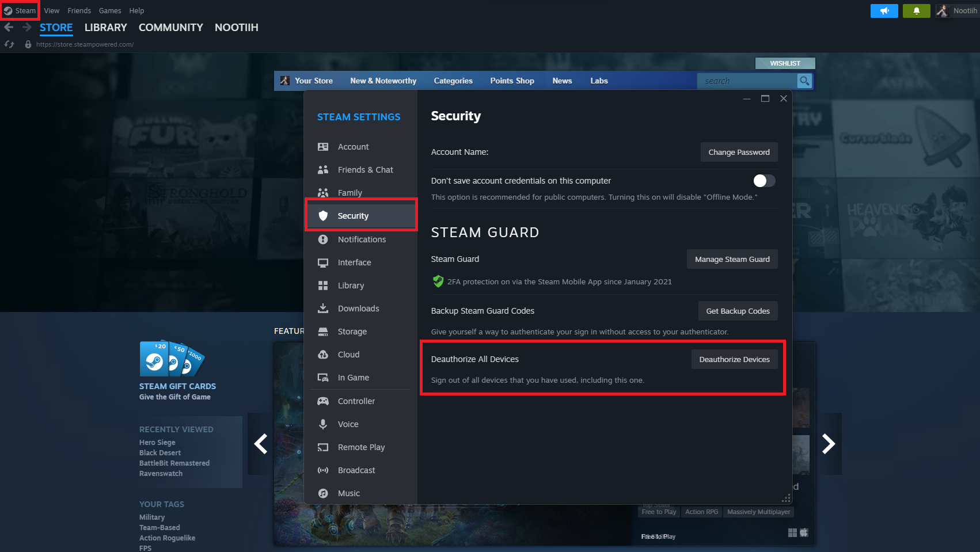980x552 pixels.
Task: Open Your Store in store navigation
Action: [314, 81]
